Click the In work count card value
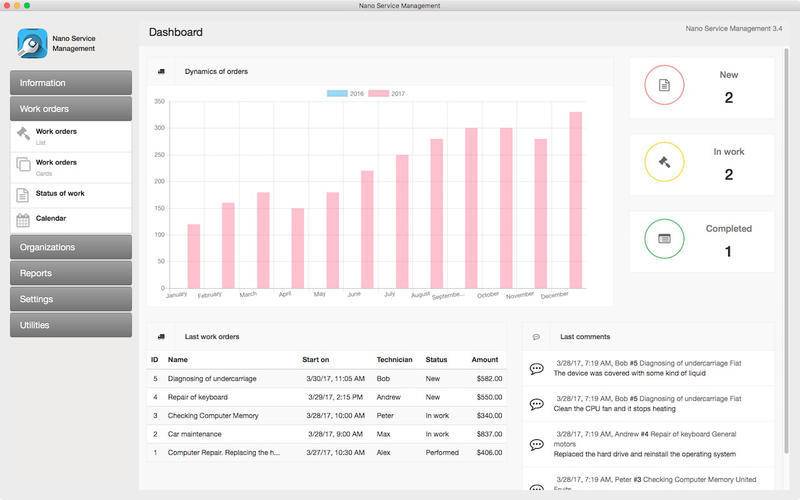The image size is (800, 500). (x=729, y=174)
